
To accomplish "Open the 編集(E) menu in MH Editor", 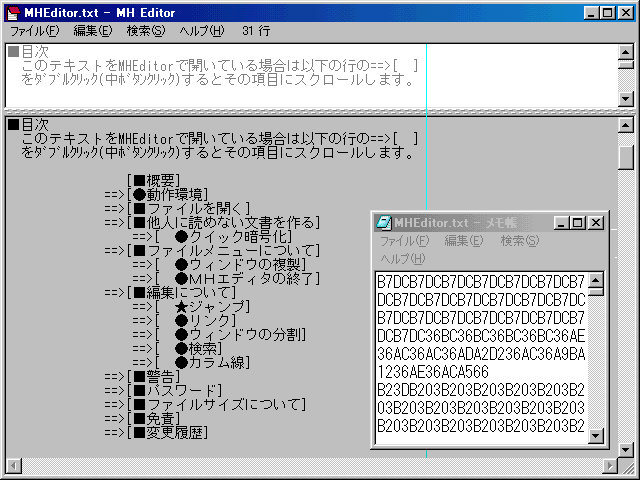I will 93,31.
